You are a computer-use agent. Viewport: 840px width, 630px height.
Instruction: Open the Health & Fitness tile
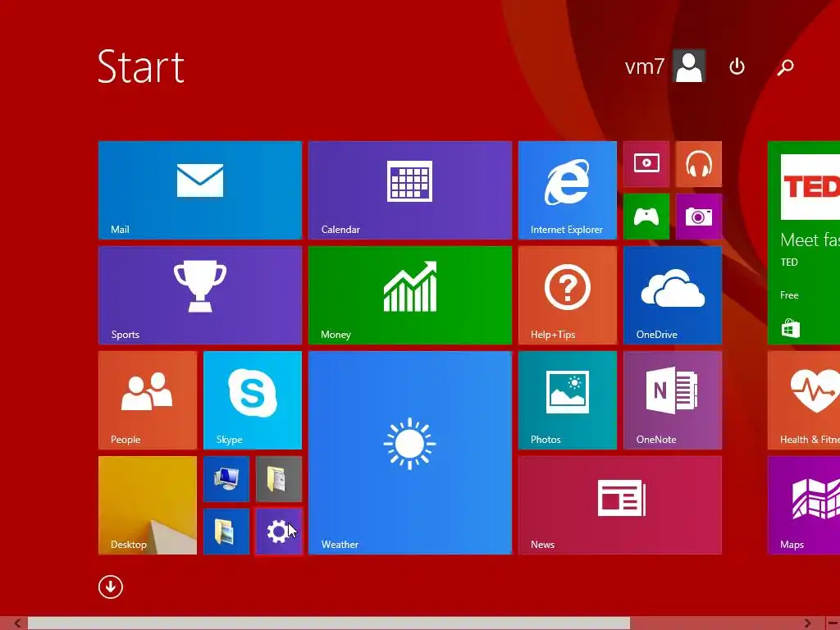[804, 400]
